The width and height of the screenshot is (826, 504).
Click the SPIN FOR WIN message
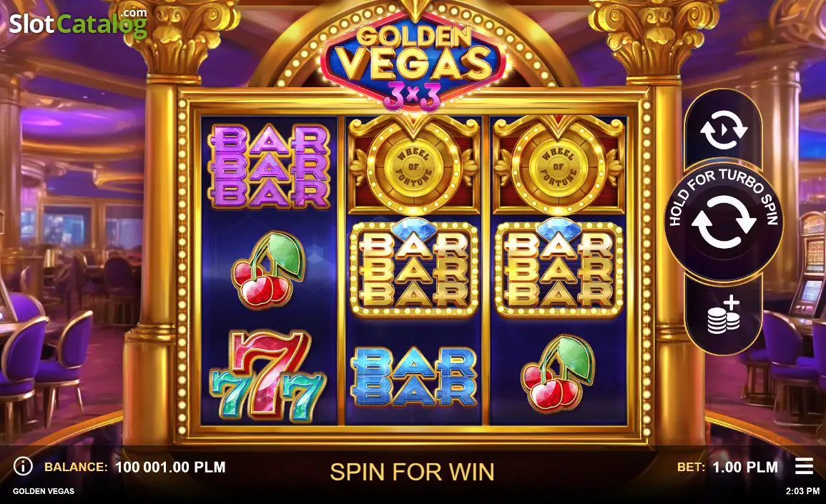pos(412,472)
